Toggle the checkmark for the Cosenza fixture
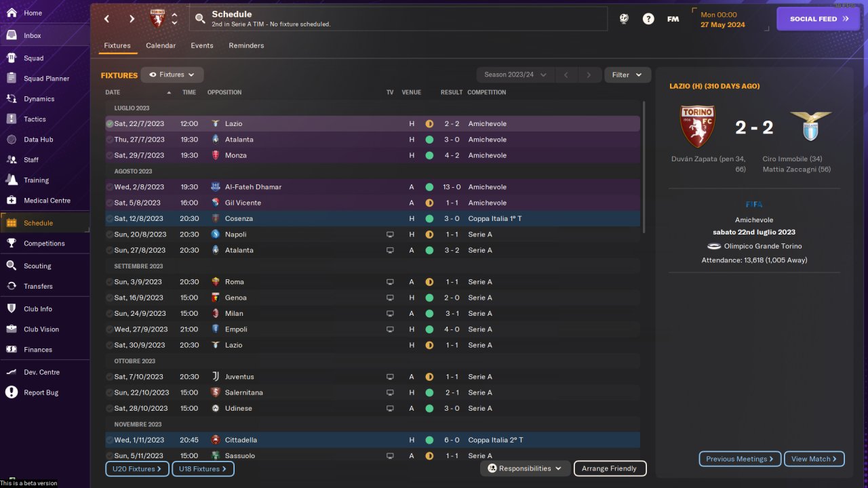The height and width of the screenshot is (488, 868). click(110, 219)
